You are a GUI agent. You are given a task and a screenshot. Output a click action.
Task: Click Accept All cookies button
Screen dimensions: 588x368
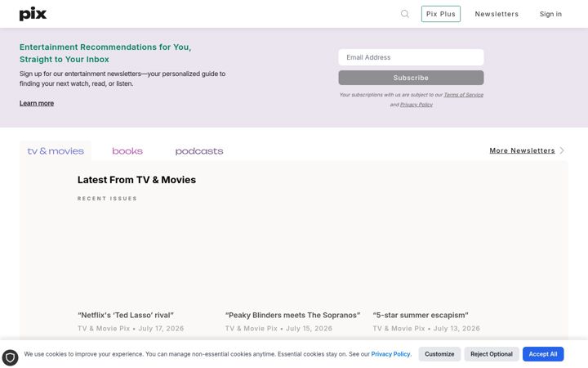(x=543, y=354)
